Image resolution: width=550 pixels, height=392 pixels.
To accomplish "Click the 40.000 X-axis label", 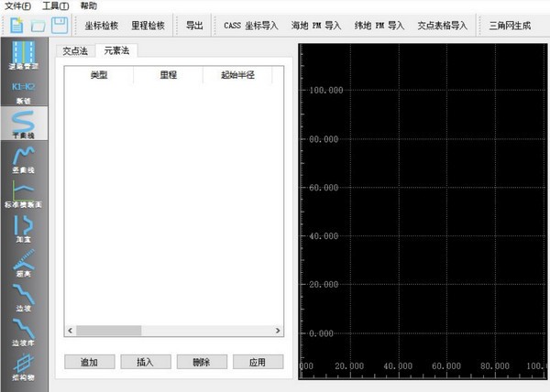I will pos(398,366).
